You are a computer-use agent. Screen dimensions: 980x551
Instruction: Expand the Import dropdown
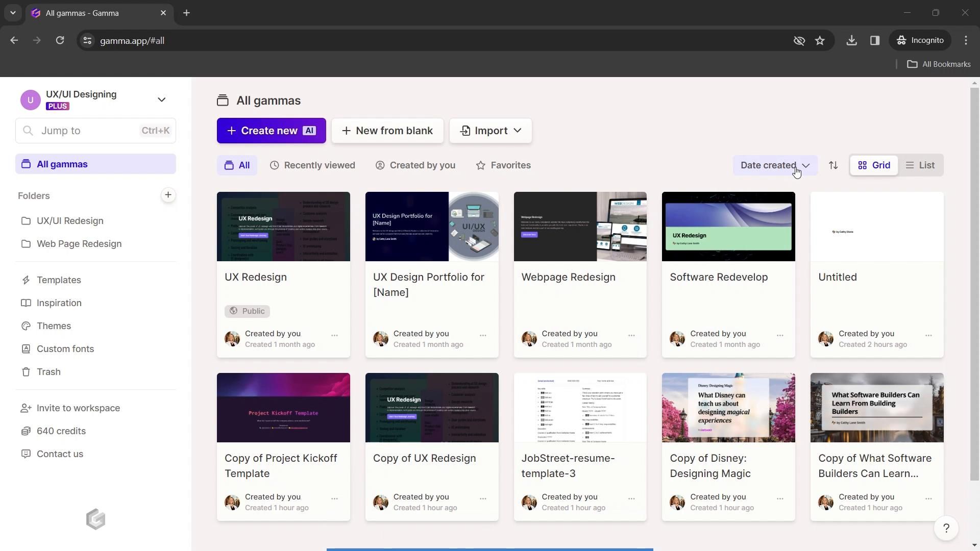pos(491,131)
